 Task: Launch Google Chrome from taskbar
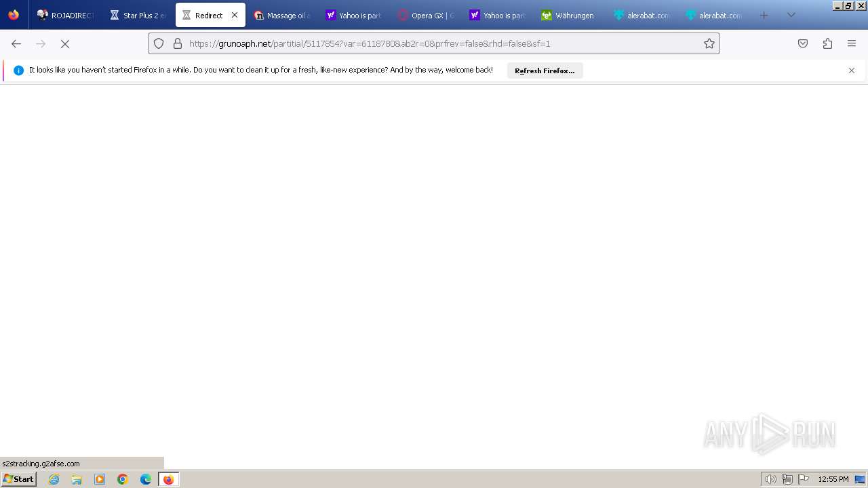[x=123, y=479]
